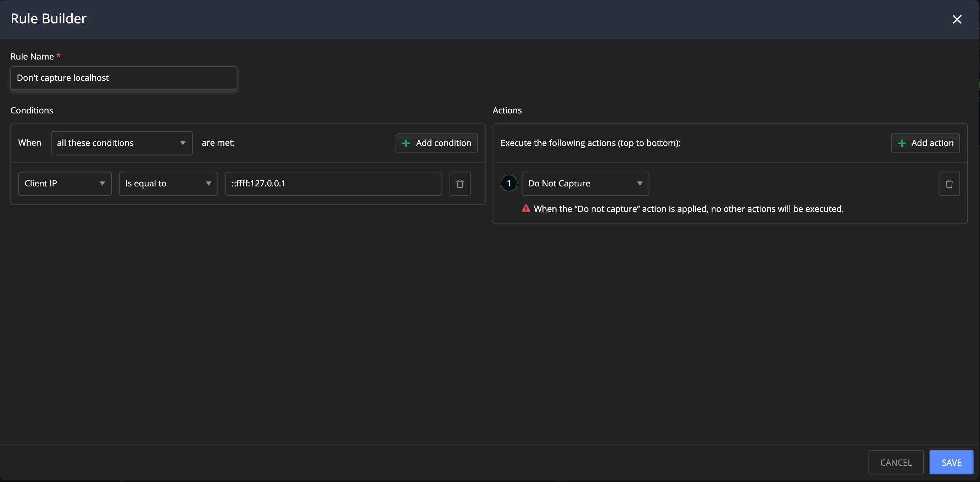Open the "all these conditions" dropdown
The width and height of the screenshot is (980, 482).
pos(121,143)
